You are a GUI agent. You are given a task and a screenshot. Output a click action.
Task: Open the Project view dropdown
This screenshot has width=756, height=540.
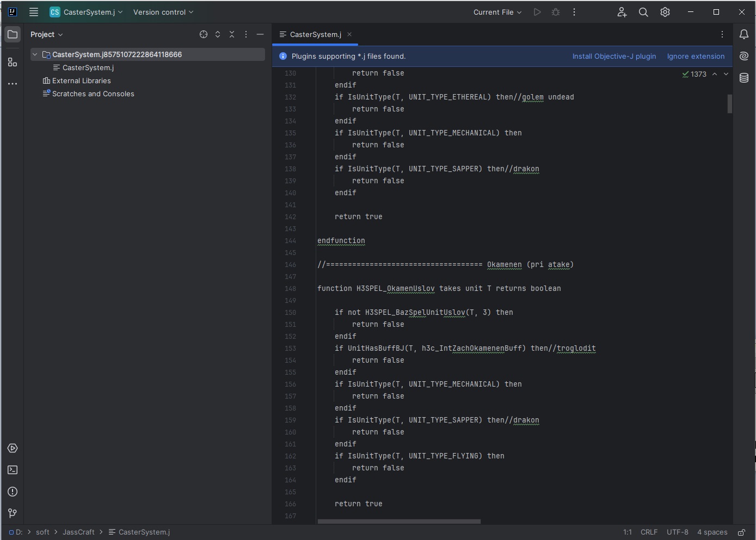click(x=46, y=34)
